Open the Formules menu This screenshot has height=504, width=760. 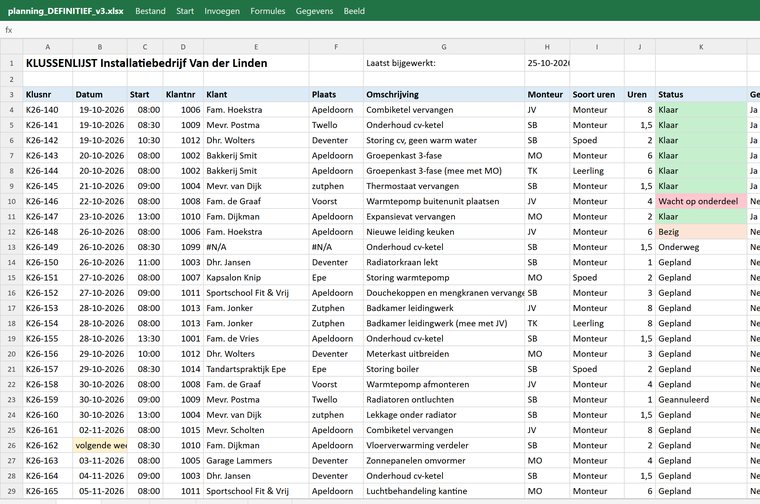tap(268, 11)
